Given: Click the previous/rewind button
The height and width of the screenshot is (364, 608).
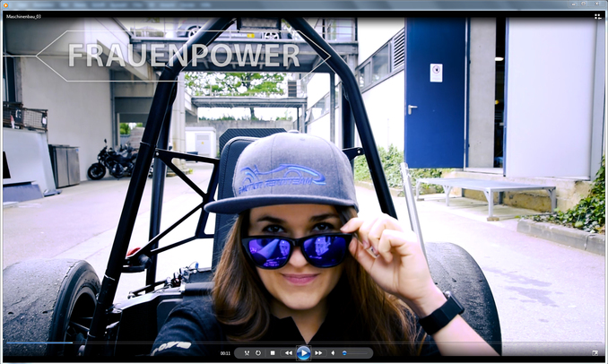Looking at the screenshot, I should (x=288, y=353).
